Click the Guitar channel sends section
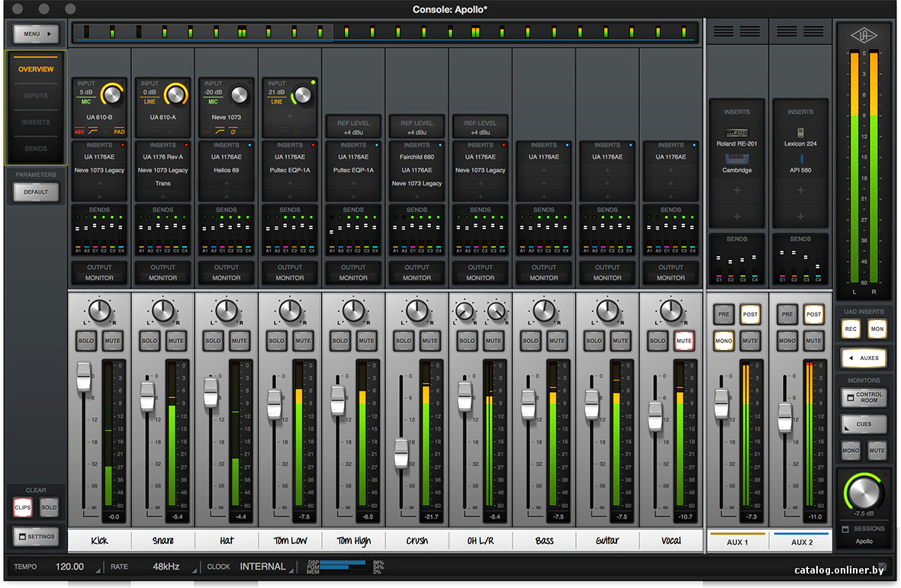Viewport: 901px width, 588px height. (607, 230)
